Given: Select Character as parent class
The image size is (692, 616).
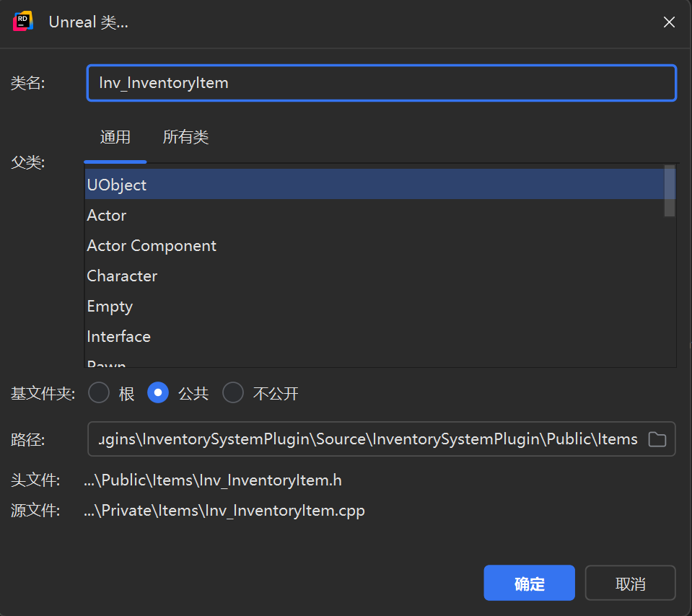Looking at the screenshot, I should click(x=122, y=276).
